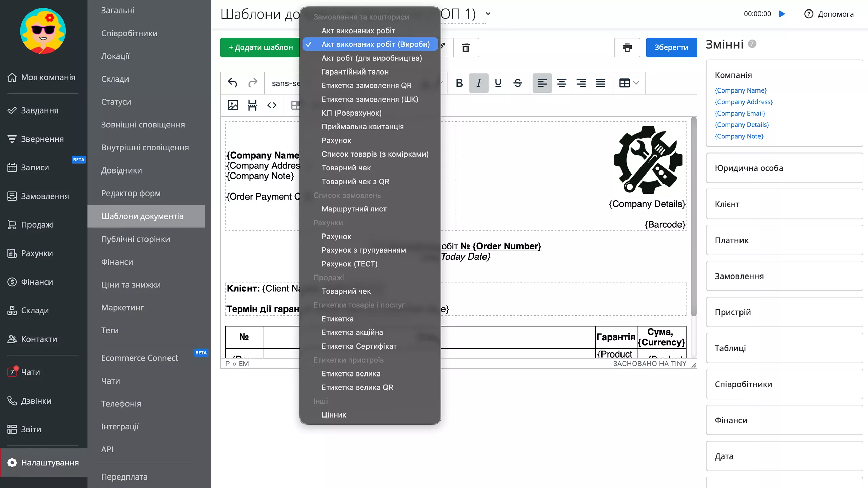Toggle italic formatting
Viewport: 868px width, 488px height.
pos(478,83)
